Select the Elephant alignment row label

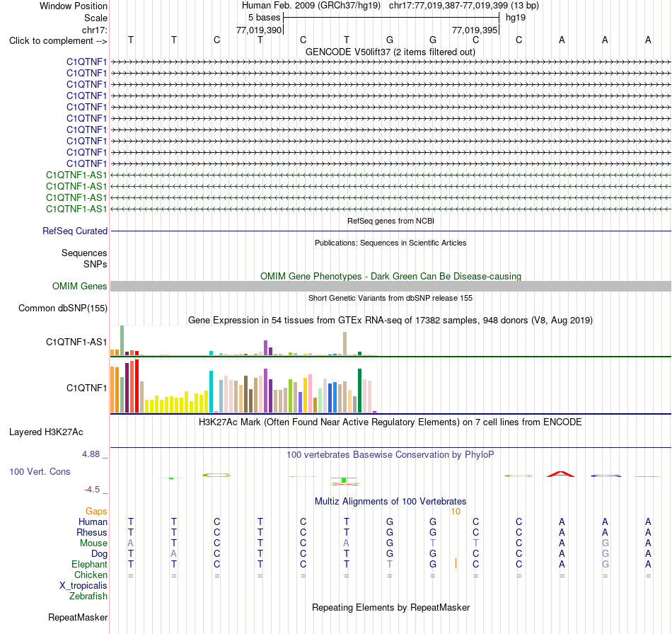point(89,564)
